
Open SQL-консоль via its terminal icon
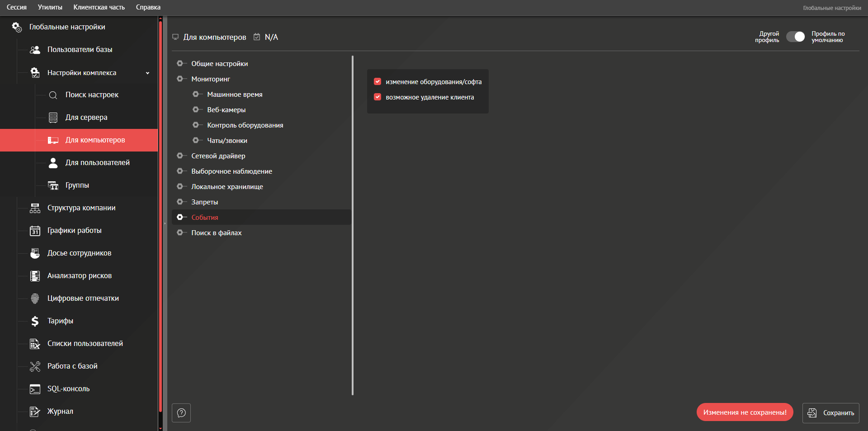35,389
